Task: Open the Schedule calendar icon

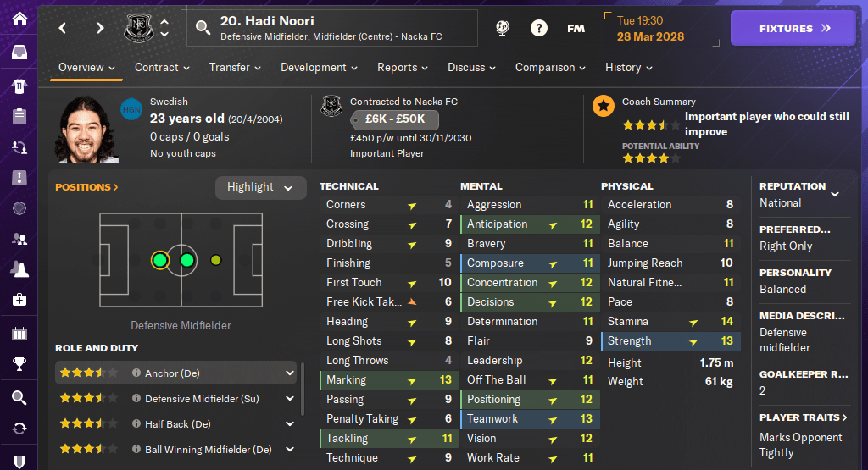Action: [19, 333]
